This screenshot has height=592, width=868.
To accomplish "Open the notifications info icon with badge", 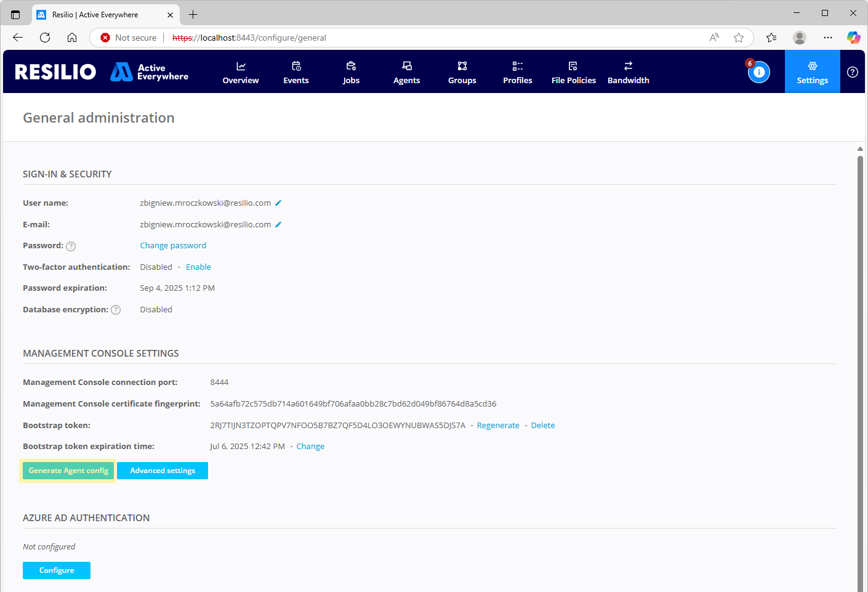I will (x=758, y=72).
